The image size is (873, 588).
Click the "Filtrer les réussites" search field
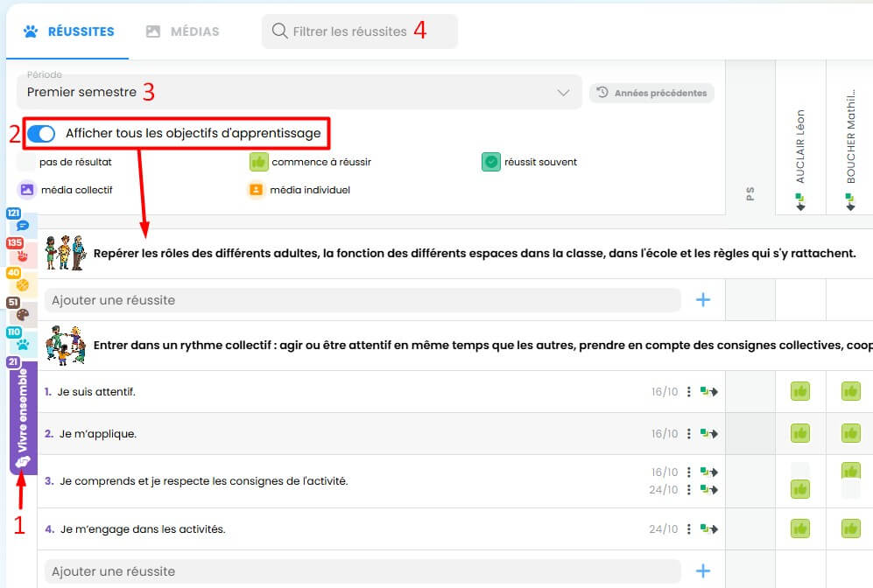click(359, 31)
